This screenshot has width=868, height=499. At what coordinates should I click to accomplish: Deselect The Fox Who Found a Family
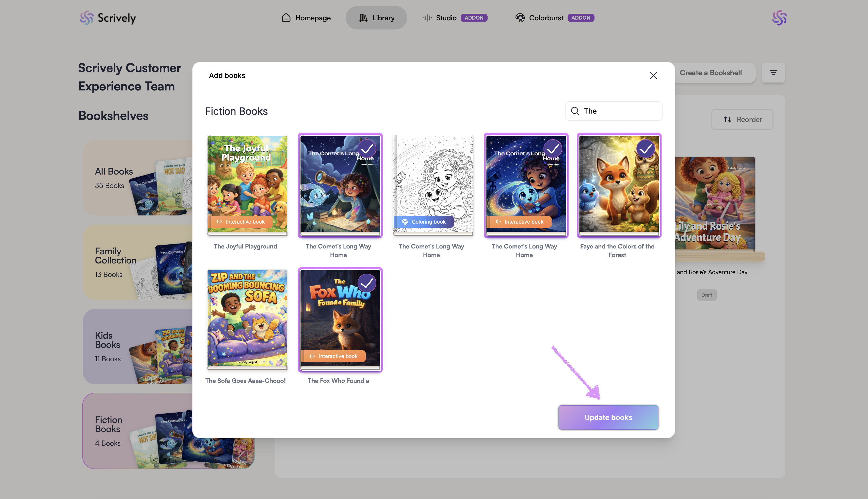point(367,283)
